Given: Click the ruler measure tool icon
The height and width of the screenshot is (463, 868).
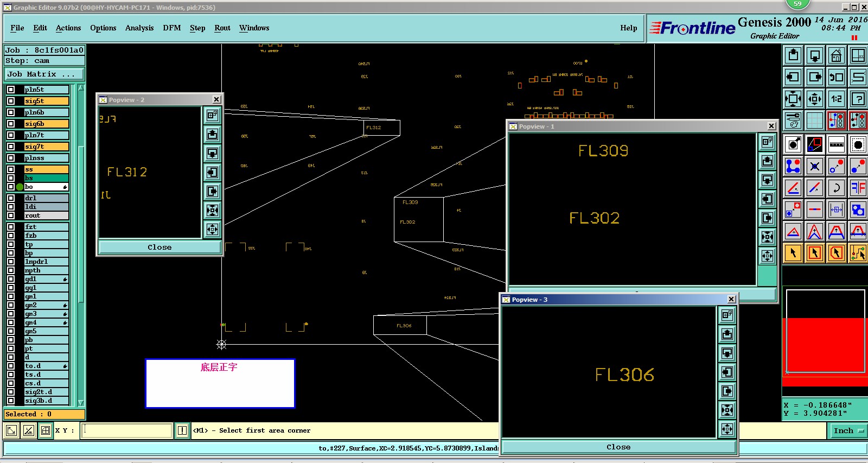Looking at the screenshot, I should 837,144.
